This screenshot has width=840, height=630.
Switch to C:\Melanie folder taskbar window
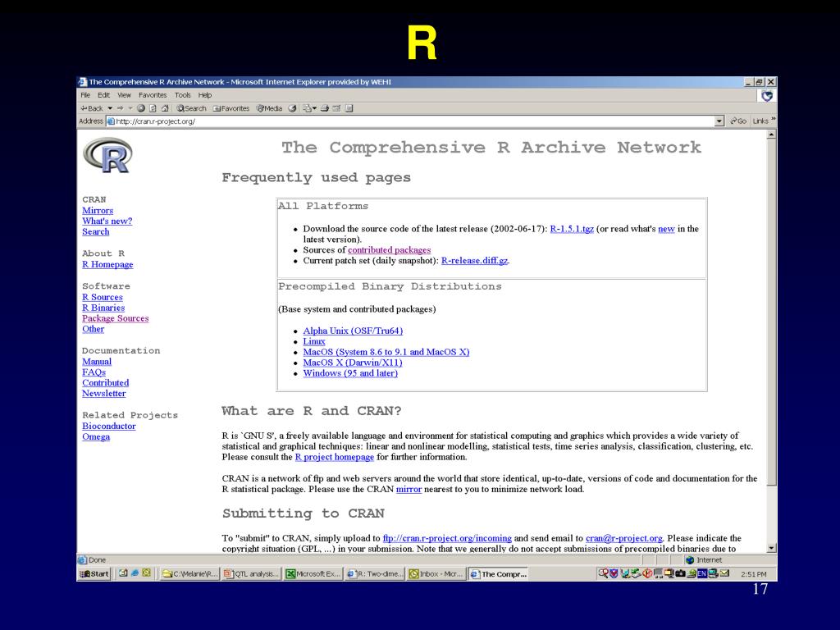(x=189, y=573)
